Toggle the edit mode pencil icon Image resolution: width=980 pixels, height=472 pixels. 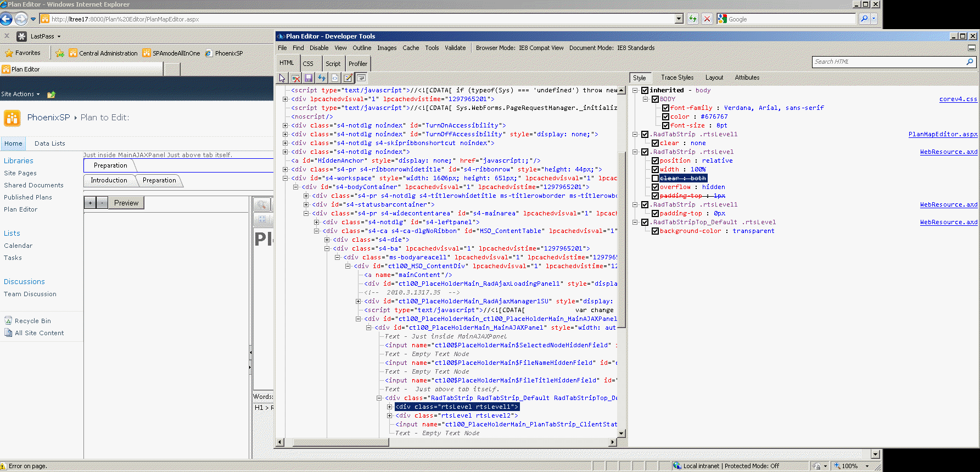point(348,78)
